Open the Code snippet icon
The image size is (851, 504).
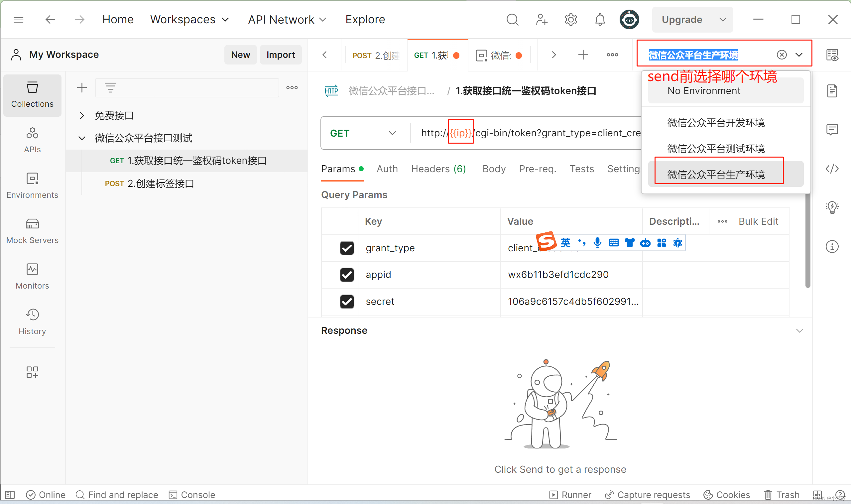point(832,169)
